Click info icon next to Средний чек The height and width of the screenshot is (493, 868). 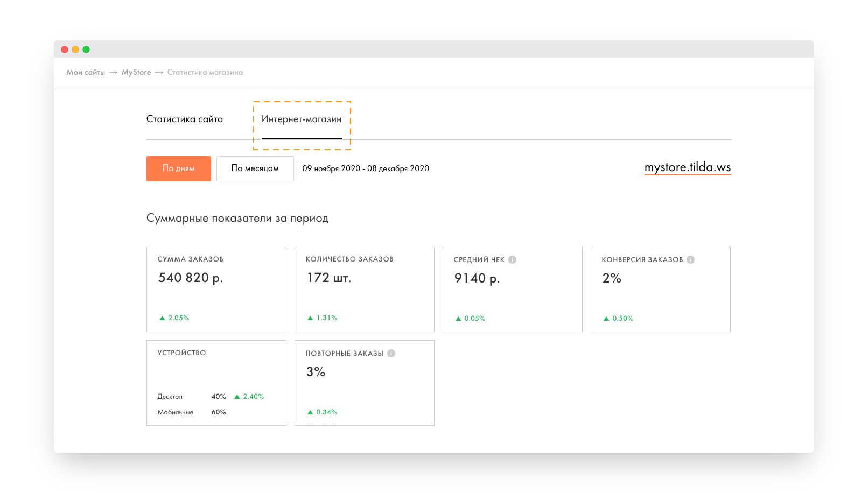pos(512,259)
